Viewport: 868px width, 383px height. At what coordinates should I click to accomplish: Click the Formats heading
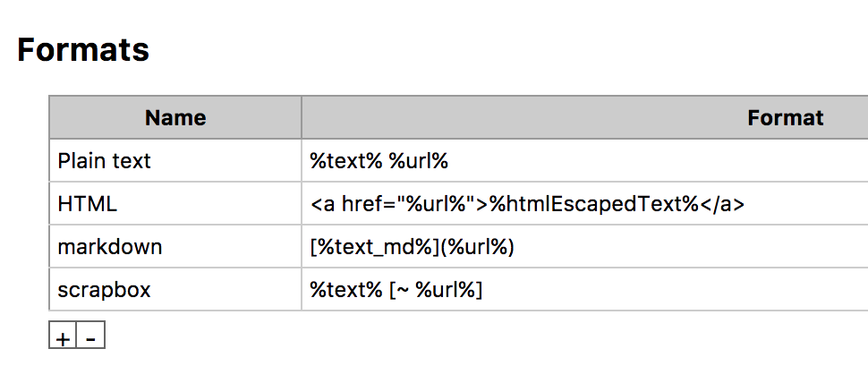coord(83,50)
